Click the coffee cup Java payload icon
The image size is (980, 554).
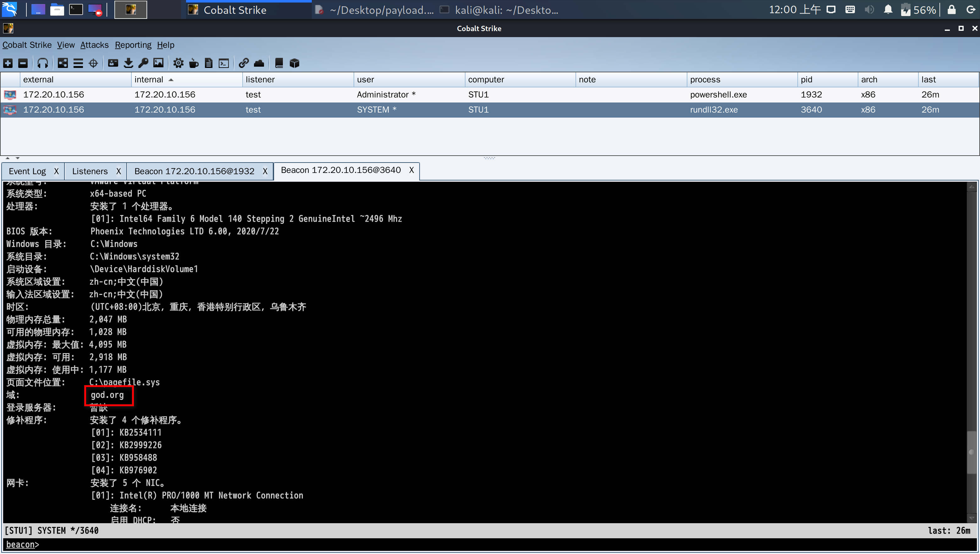[194, 63]
